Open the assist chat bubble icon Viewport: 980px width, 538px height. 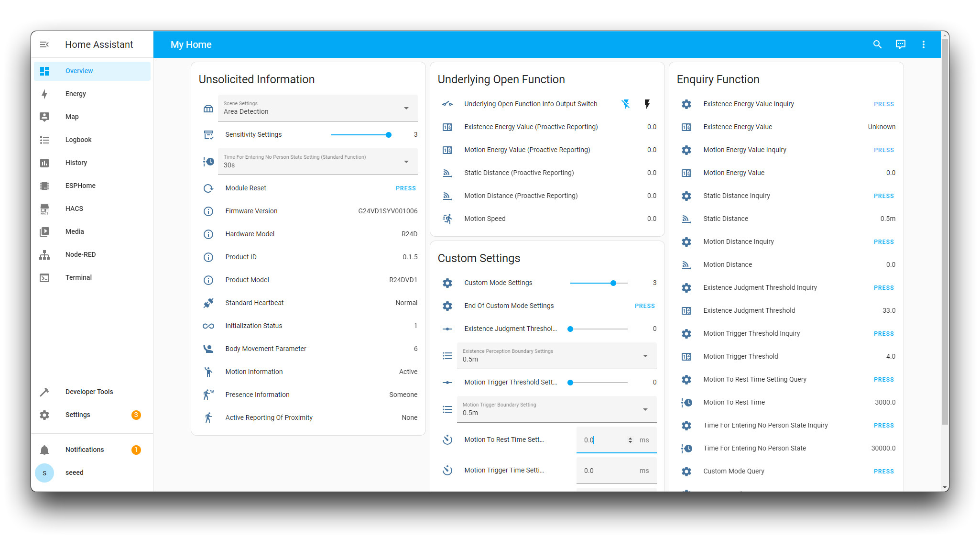click(900, 44)
